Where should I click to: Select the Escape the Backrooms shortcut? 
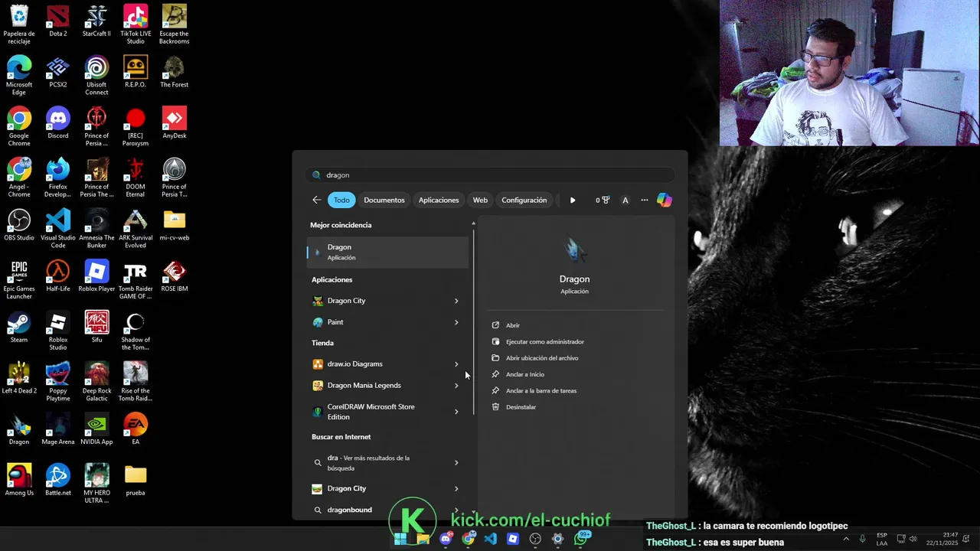[174, 24]
